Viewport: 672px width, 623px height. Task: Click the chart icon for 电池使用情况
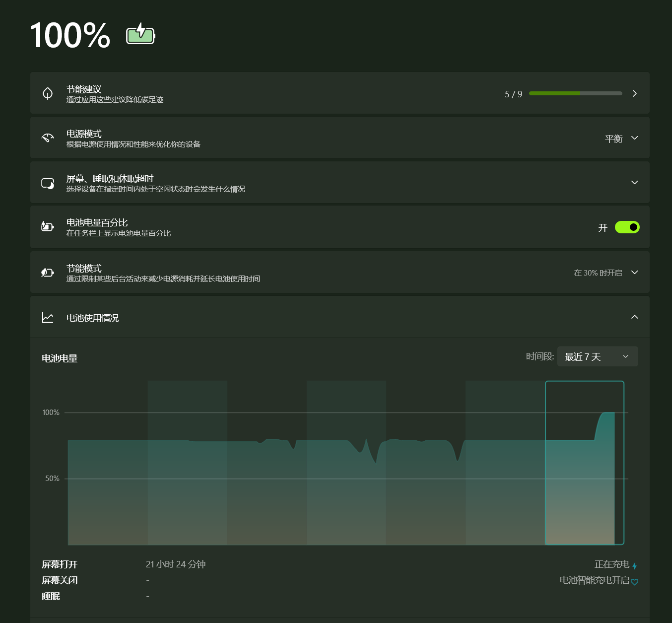coord(48,318)
